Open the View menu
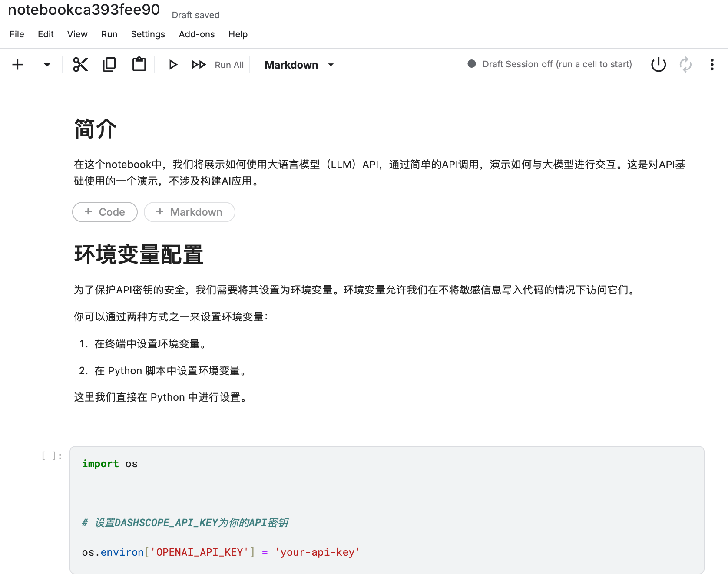 pyautogui.click(x=77, y=34)
